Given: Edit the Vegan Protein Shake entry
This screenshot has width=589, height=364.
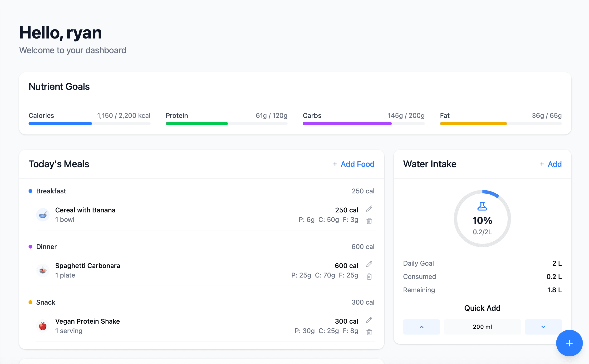Looking at the screenshot, I should 369,320.
